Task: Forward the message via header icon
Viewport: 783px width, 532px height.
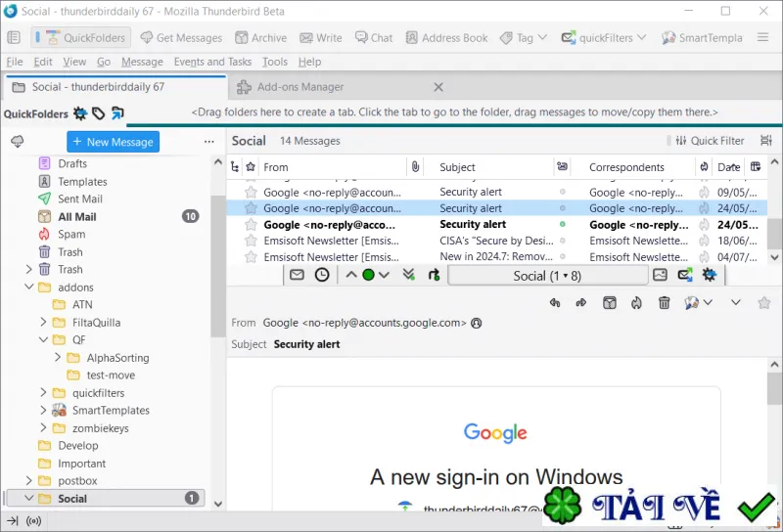Action: coord(580,303)
